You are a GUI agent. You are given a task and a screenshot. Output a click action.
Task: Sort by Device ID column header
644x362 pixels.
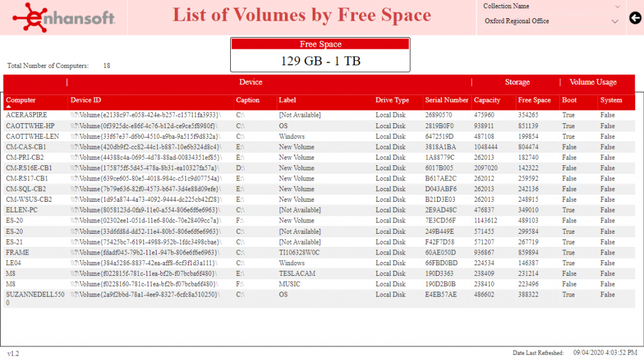(x=86, y=100)
